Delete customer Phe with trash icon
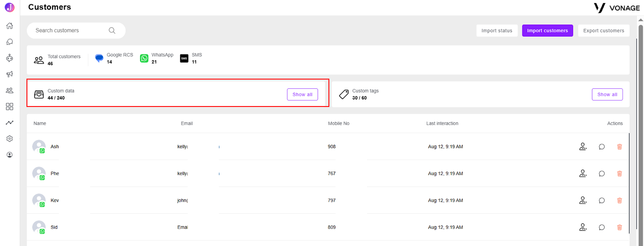The image size is (644, 246). (x=619, y=174)
